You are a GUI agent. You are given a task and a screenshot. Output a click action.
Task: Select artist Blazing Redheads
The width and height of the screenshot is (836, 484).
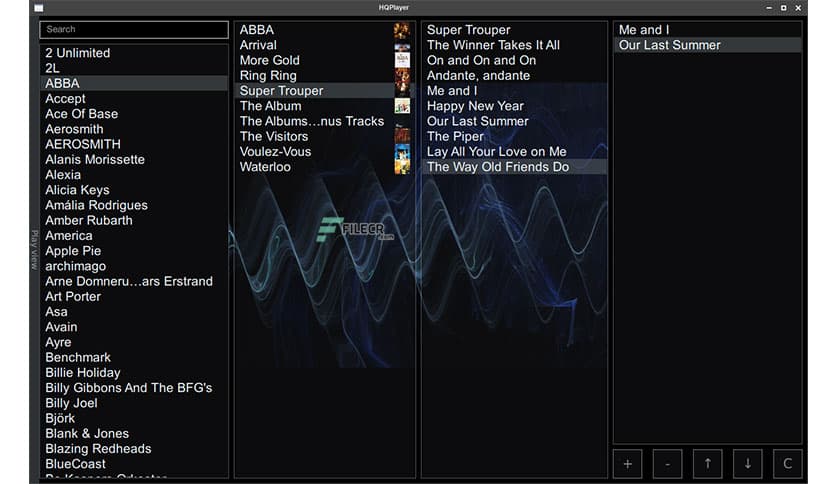(134, 449)
